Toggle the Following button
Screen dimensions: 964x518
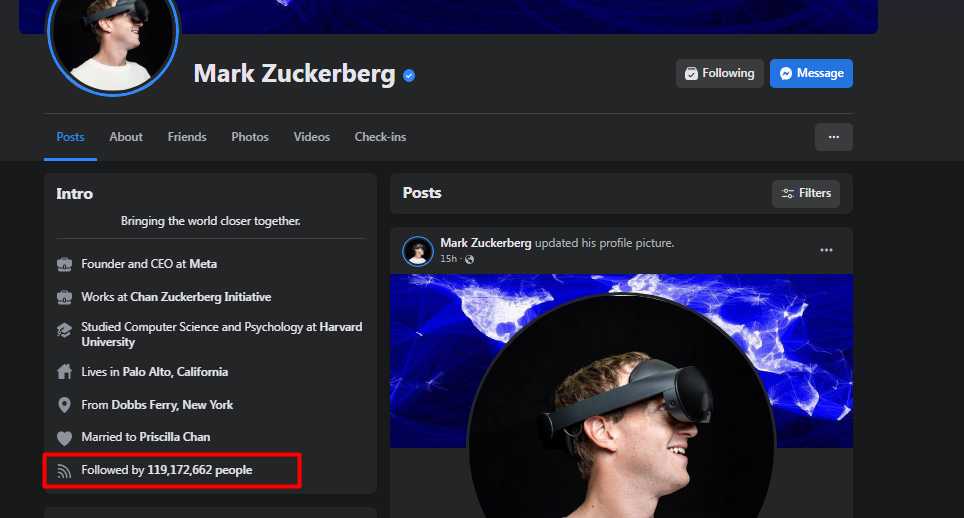[x=719, y=73]
